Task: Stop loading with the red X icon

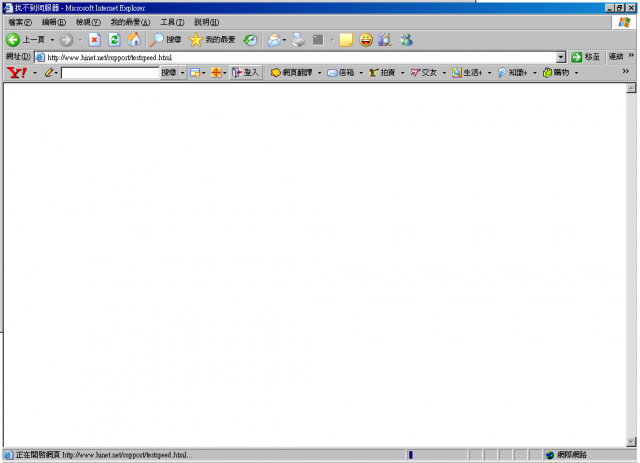Action: 94,40
